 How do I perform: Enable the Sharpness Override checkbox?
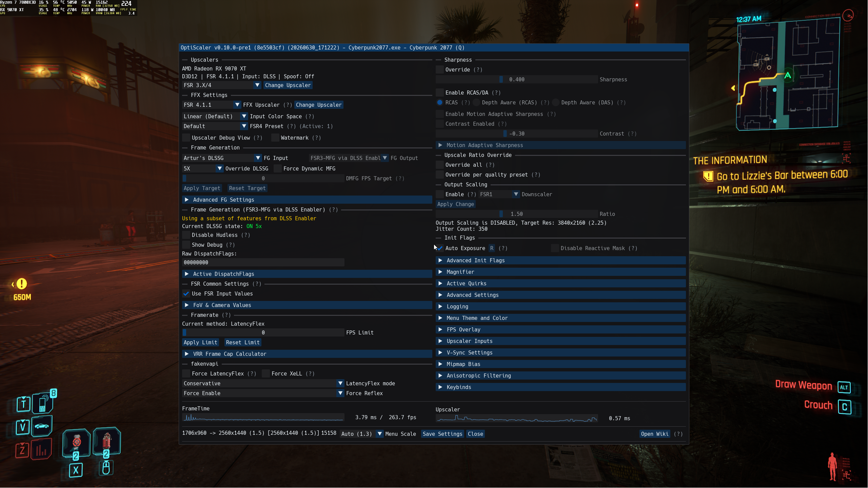(x=440, y=69)
